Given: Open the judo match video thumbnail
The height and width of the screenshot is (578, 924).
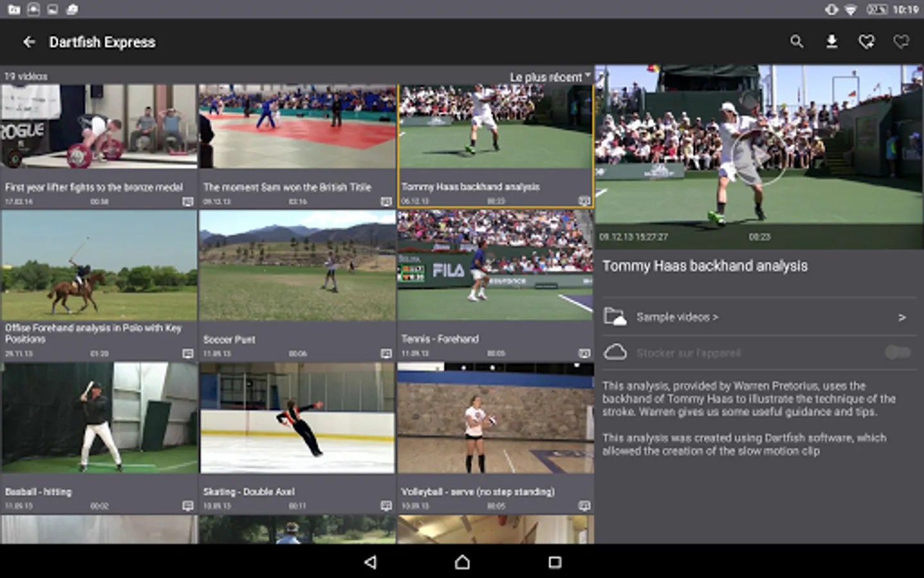Looking at the screenshot, I should [297, 127].
